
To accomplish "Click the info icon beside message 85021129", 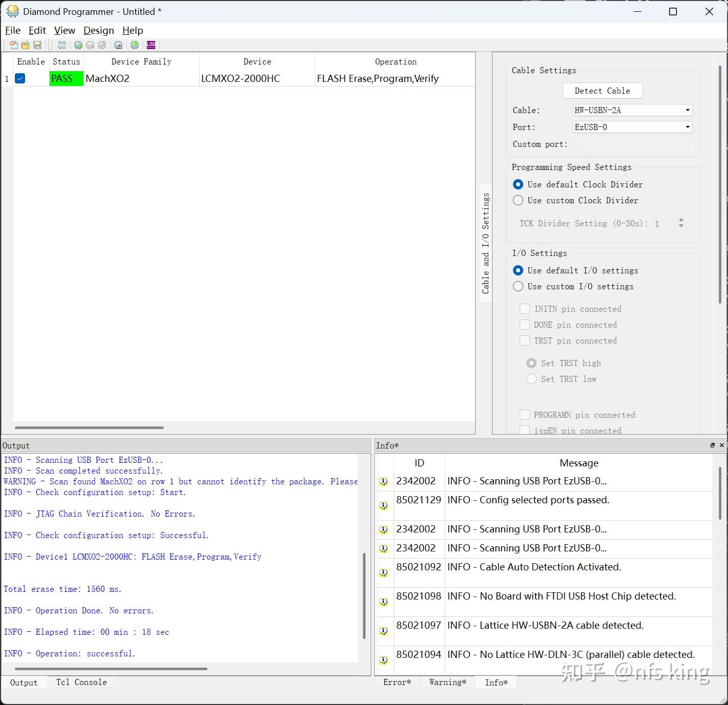I will [383, 505].
